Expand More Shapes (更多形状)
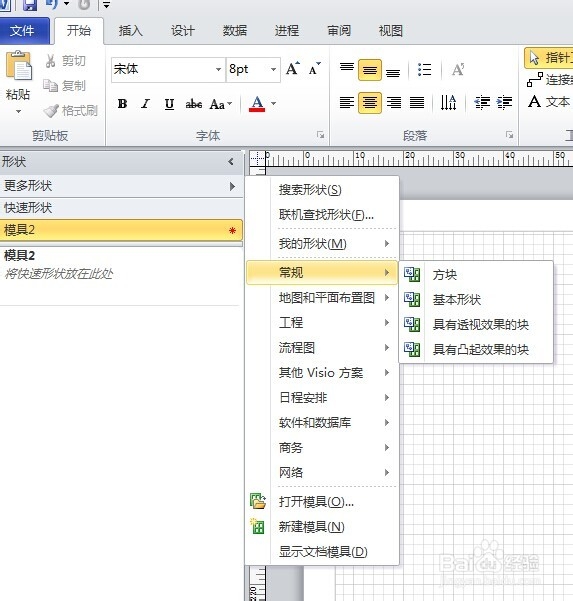 tap(121, 186)
